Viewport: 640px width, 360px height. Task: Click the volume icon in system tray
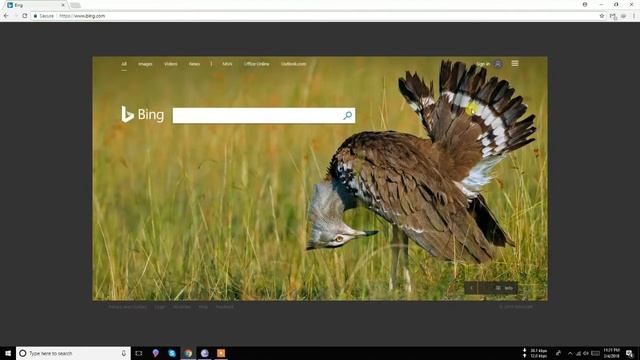(586, 353)
